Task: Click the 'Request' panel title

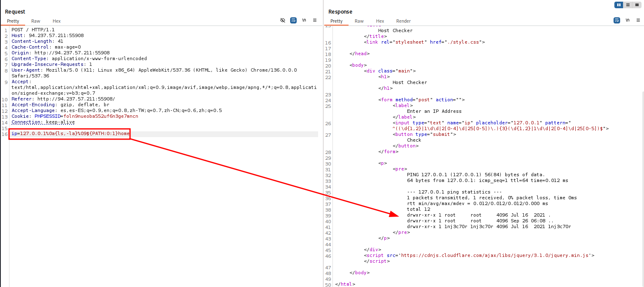Action: pyautogui.click(x=15, y=12)
